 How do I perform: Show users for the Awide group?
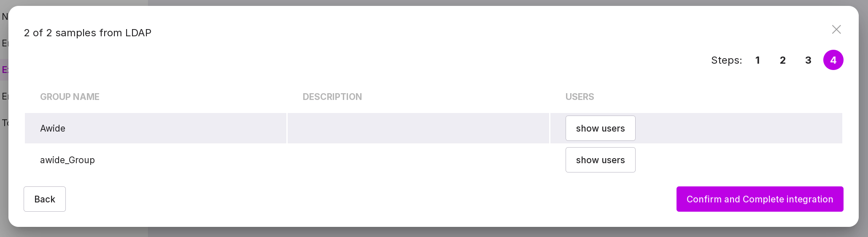tap(600, 128)
